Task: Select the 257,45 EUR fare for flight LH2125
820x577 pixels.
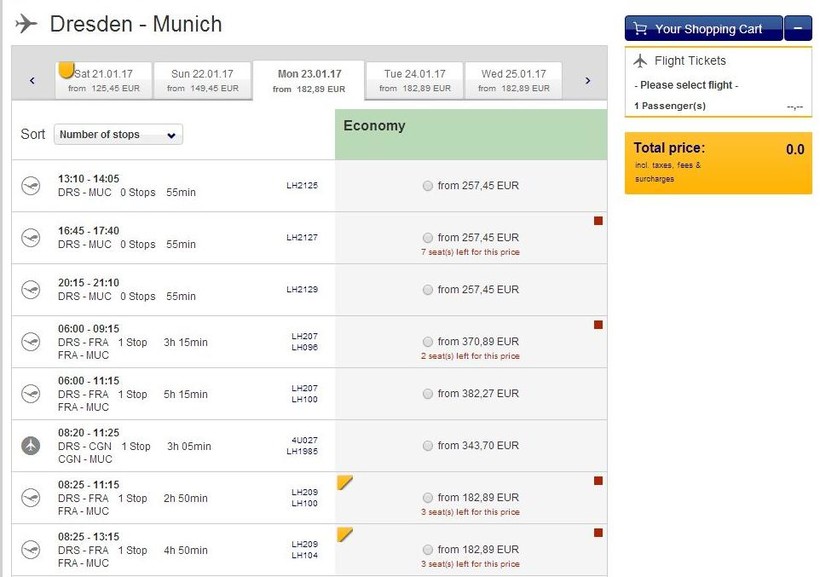Action: 428,186
